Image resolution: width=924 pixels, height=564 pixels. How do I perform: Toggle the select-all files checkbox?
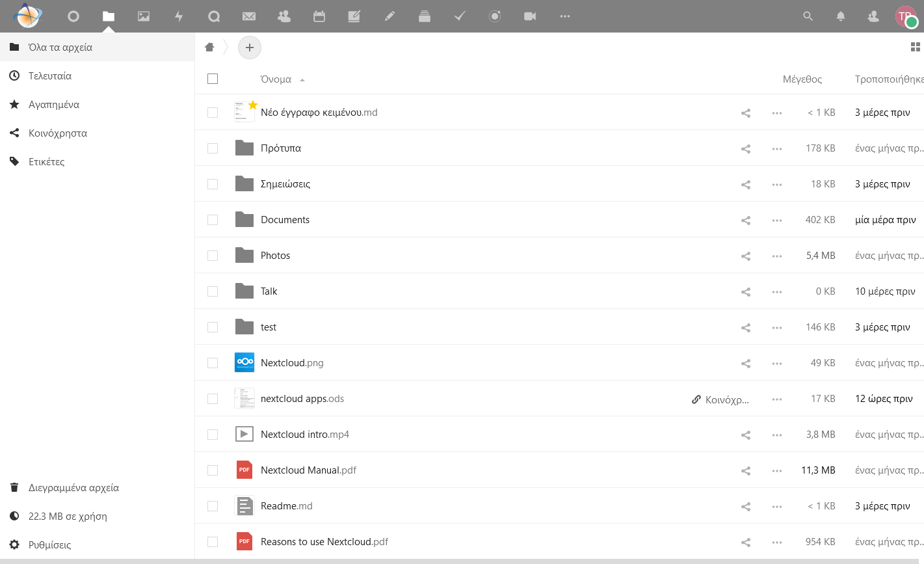213,79
